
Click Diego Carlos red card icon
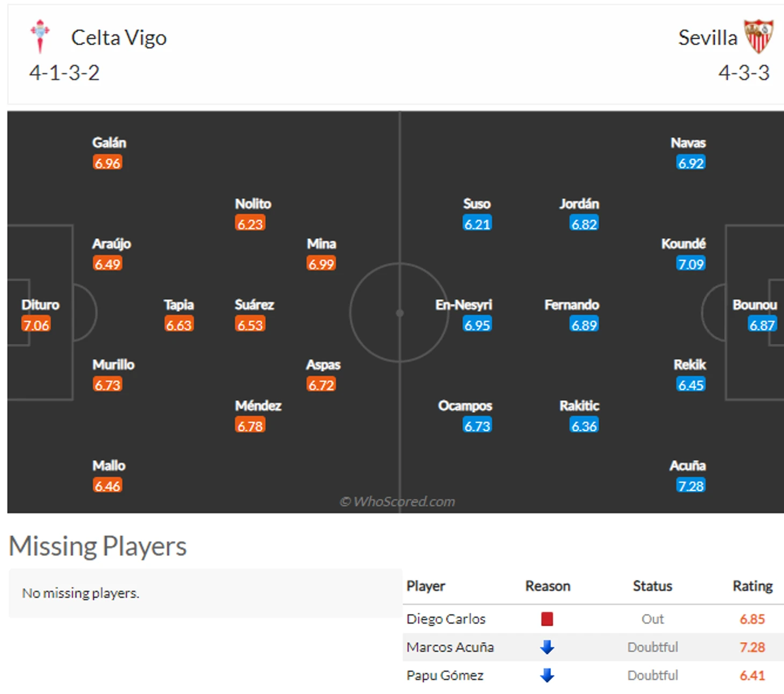point(547,619)
